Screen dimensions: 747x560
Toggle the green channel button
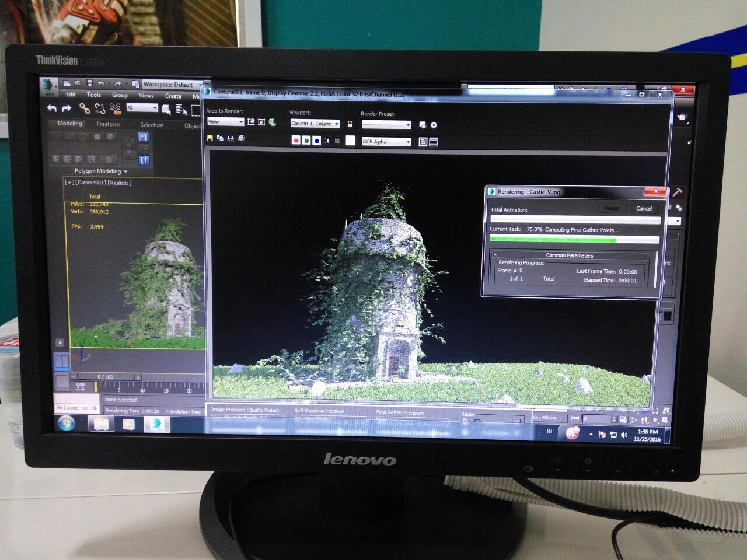coord(306,141)
